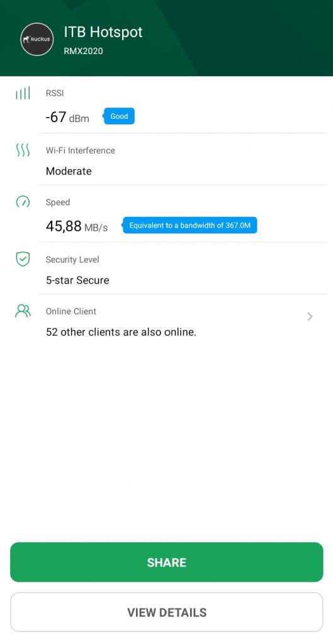Click the RSSI signal bars icon

click(x=23, y=93)
